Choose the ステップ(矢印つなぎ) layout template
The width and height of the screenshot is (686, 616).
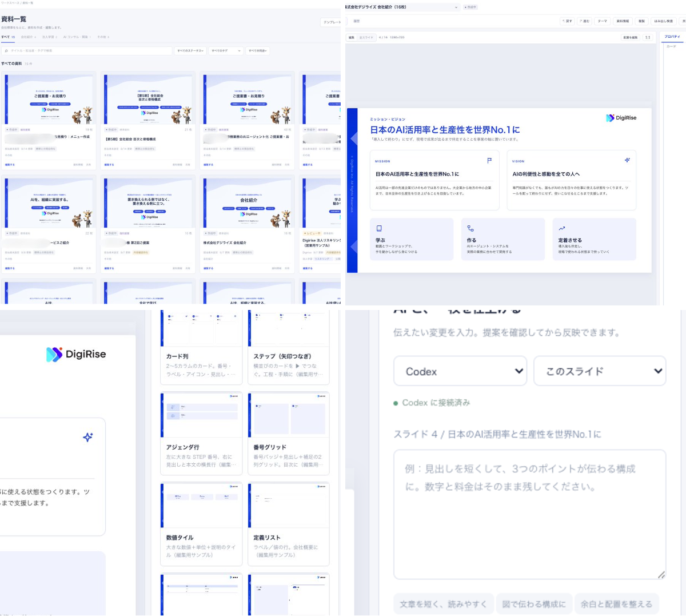pos(289,347)
